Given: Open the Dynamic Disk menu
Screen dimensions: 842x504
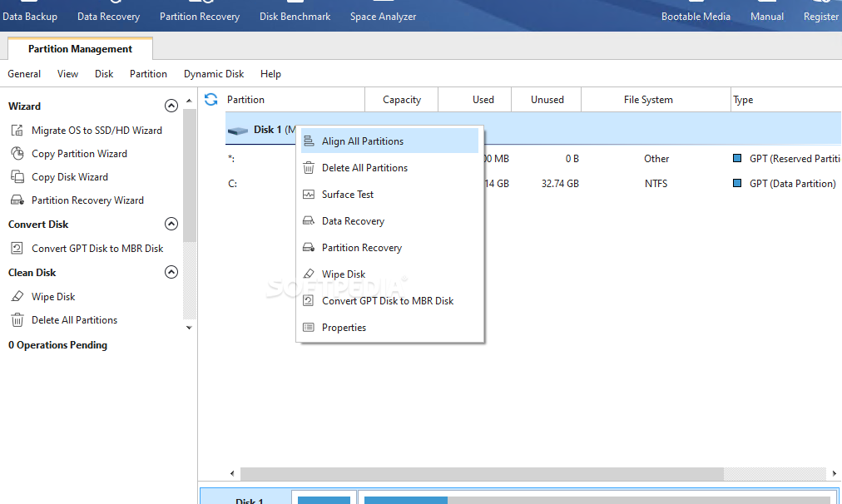Looking at the screenshot, I should 214,74.
